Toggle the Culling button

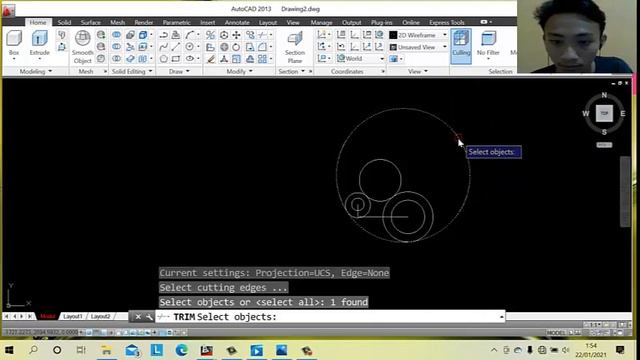click(x=461, y=46)
